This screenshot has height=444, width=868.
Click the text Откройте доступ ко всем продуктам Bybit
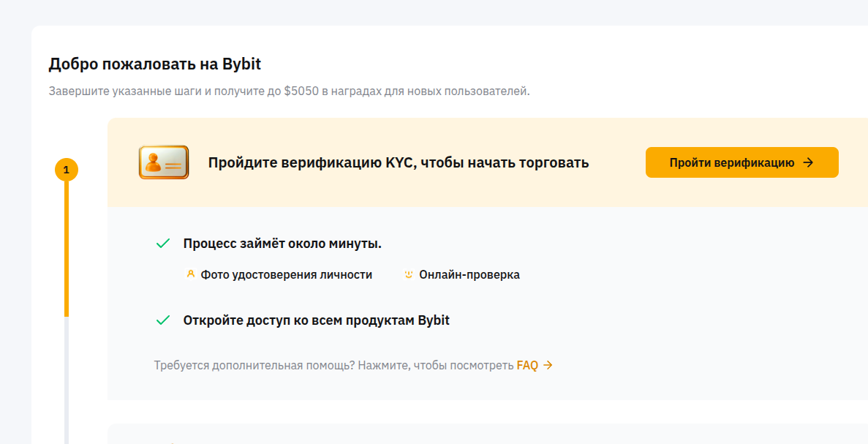(x=316, y=320)
